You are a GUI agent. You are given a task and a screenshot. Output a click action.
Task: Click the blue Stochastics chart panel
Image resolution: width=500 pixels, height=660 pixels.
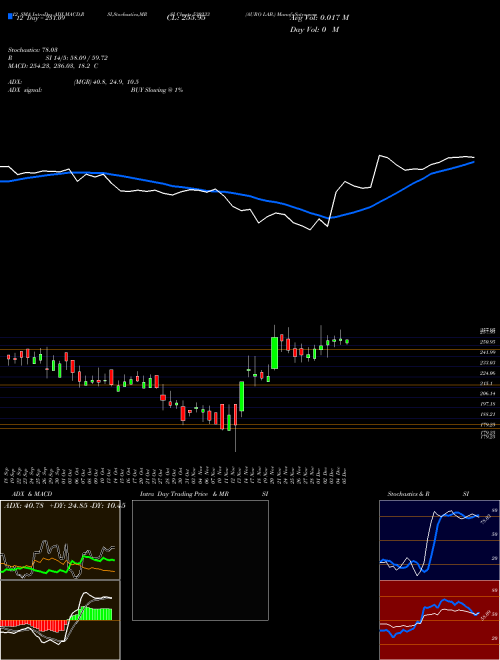[x=439, y=540]
